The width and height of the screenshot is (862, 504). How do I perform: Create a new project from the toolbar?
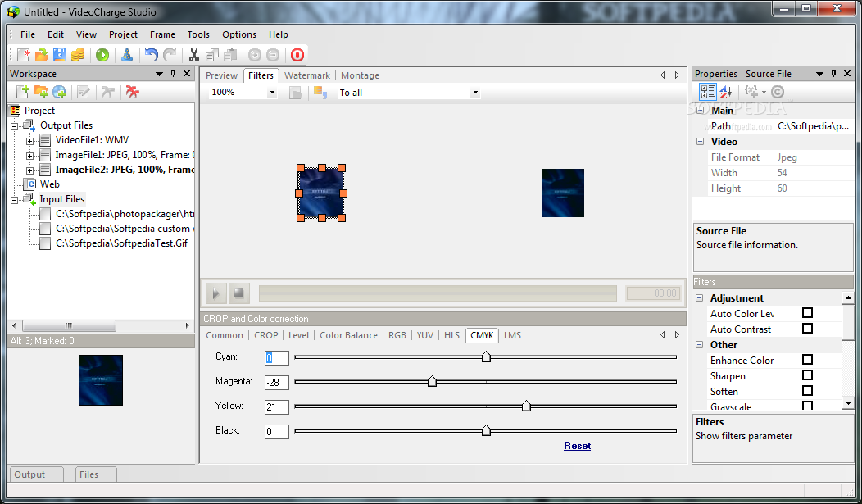coord(24,55)
